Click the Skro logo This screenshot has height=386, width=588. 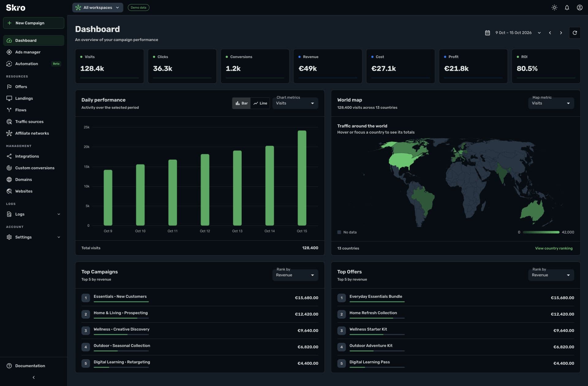coord(16,8)
